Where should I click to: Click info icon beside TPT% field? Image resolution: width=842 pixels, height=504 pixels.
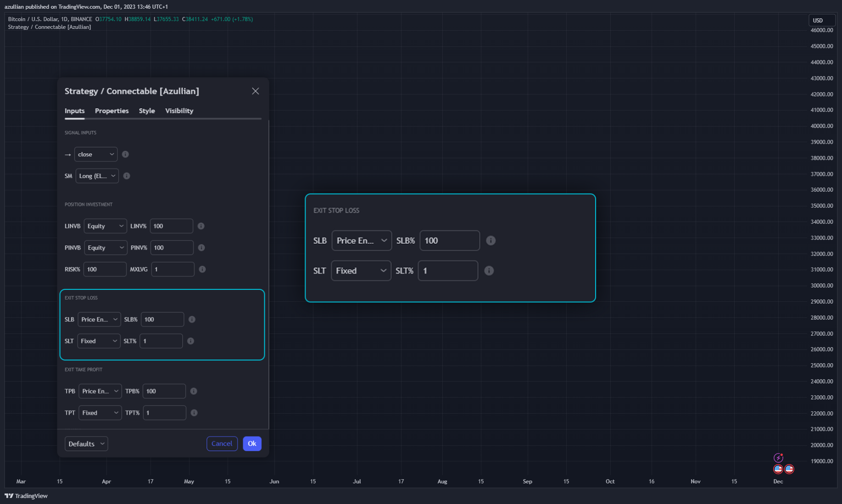[194, 413]
